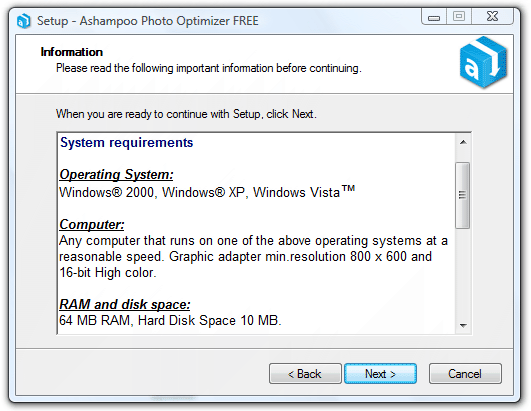Go to the previous step with Back

click(x=305, y=374)
